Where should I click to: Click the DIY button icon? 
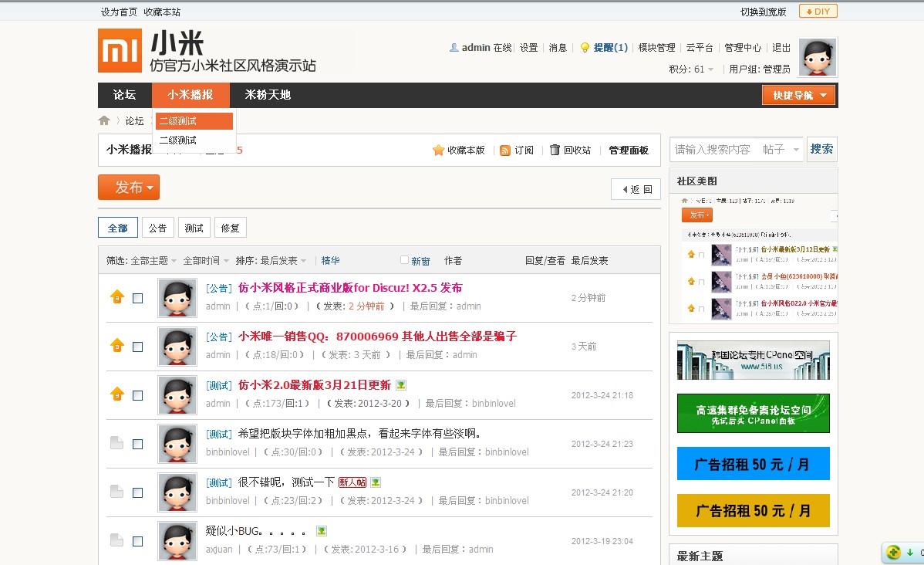[818, 12]
